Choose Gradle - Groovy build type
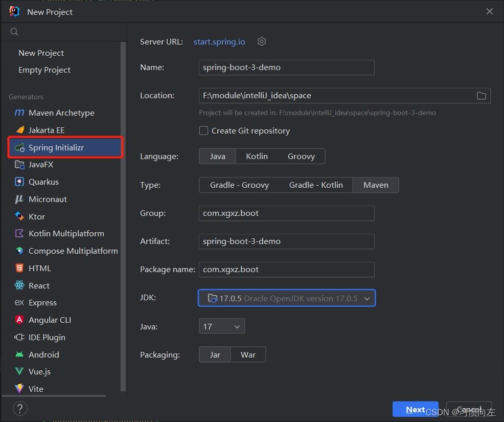Screen dimensions: 504x422 pyautogui.click(x=239, y=185)
